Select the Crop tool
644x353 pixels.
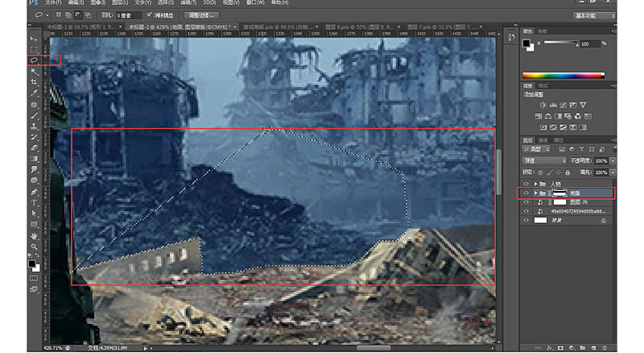34,82
